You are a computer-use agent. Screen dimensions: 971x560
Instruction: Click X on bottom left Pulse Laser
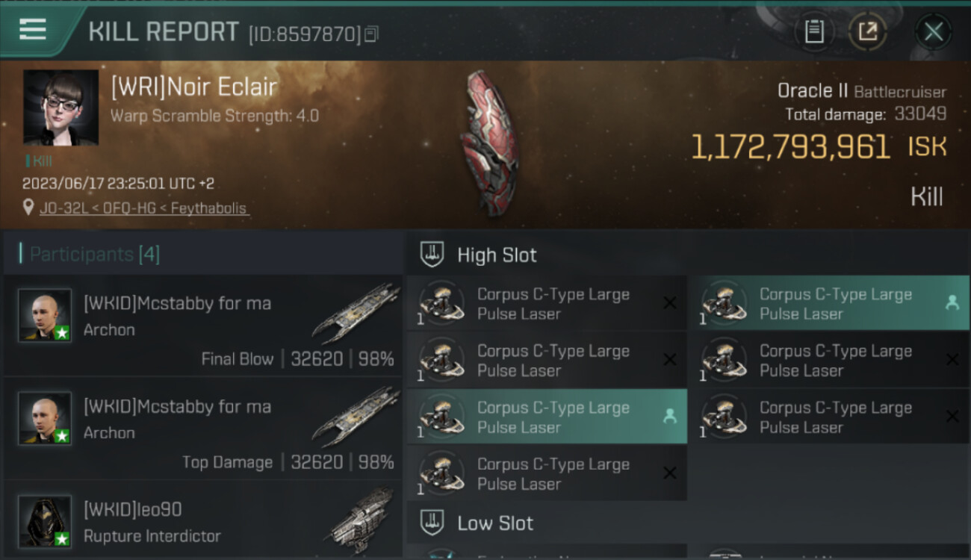(670, 473)
